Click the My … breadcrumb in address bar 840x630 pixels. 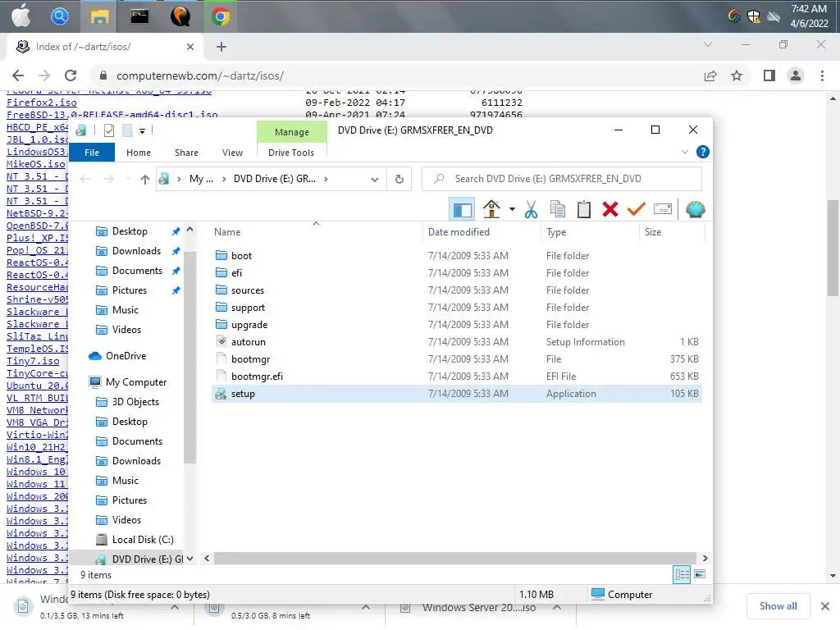202,179
